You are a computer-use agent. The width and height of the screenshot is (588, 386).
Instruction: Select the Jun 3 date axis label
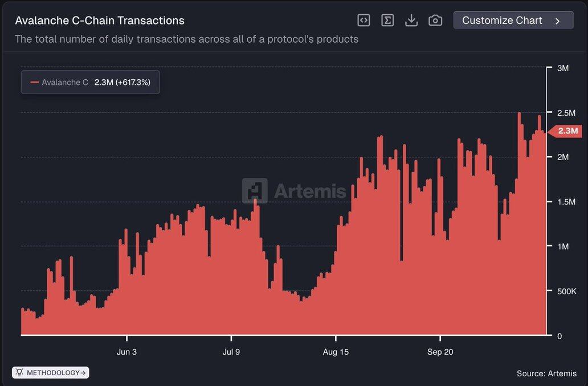tap(126, 352)
